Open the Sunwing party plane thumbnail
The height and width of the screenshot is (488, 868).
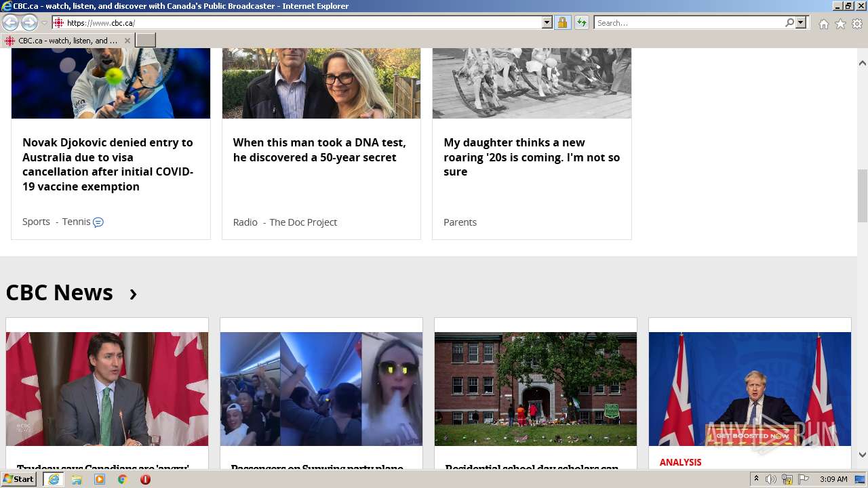[x=321, y=389]
